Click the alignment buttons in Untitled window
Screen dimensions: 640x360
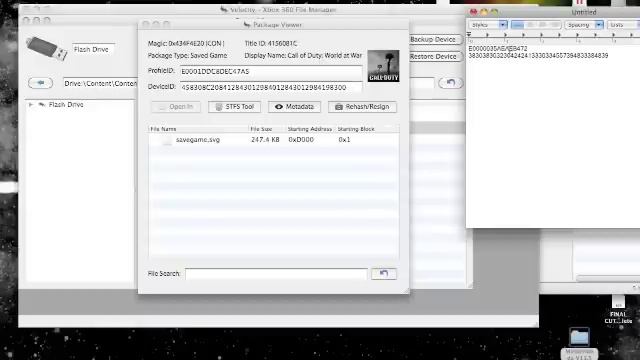(536, 25)
